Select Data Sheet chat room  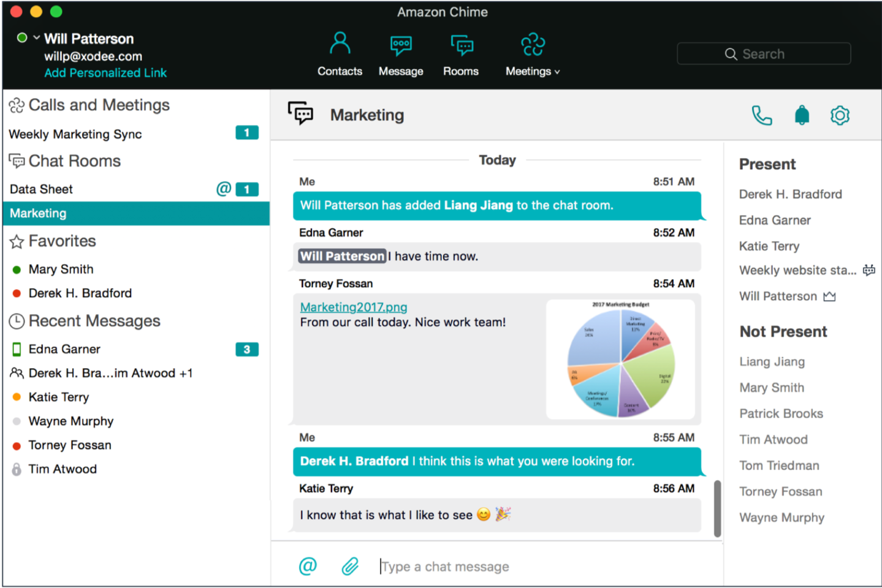(x=42, y=189)
